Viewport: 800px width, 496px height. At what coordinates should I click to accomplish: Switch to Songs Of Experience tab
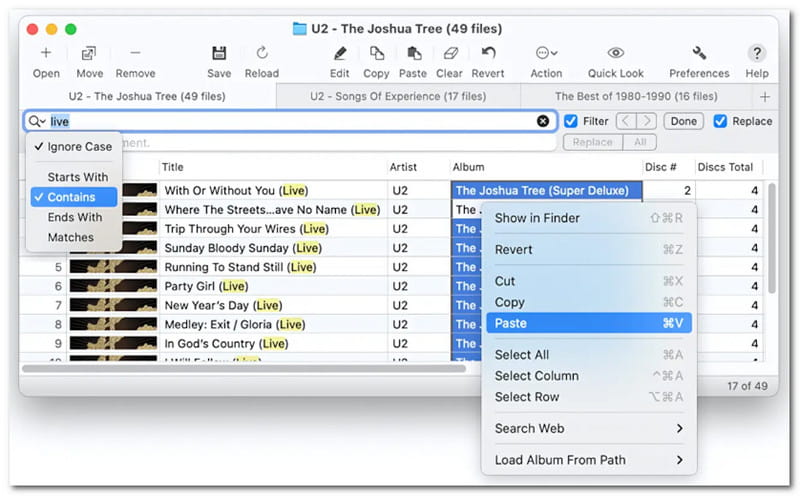(x=398, y=96)
